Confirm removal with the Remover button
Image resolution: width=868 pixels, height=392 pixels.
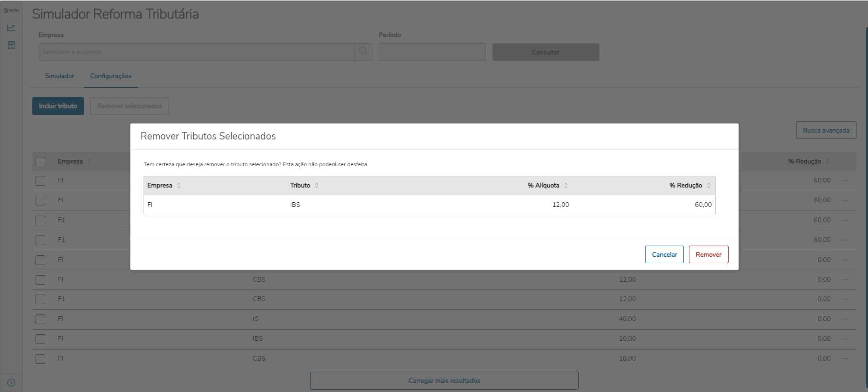coord(708,254)
